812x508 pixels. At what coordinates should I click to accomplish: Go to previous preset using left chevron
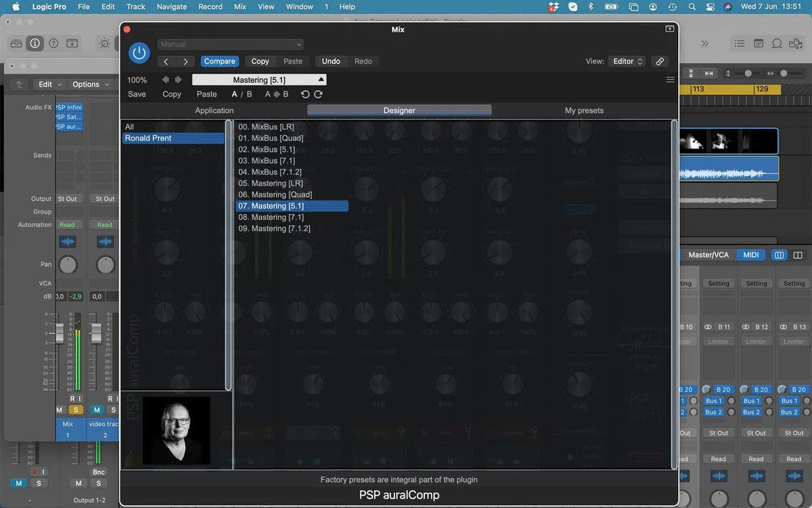click(x=166, y=61)
